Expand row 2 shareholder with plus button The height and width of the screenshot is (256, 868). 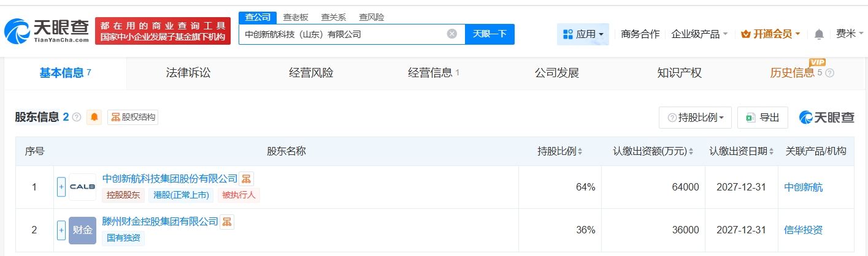(x=61, y=230)
